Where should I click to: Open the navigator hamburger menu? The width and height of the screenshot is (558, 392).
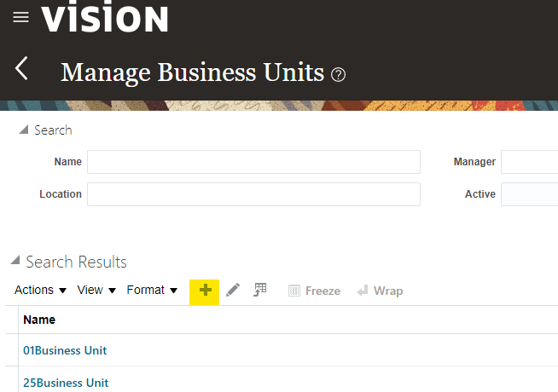[x=20, y=17]
